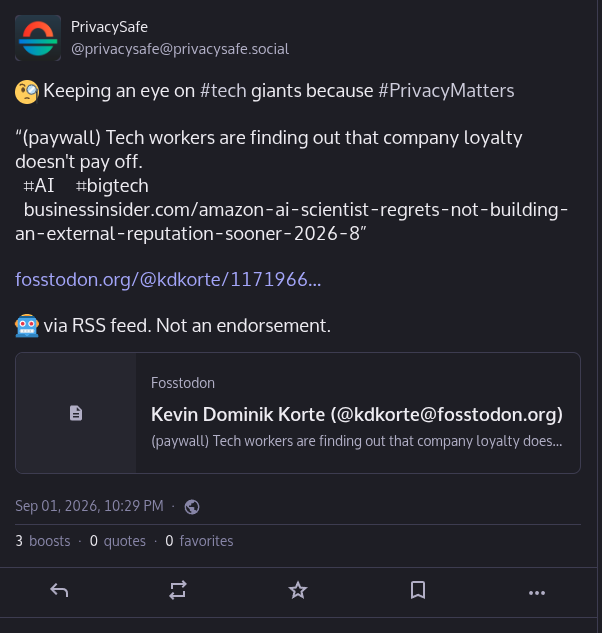Screen dimensions: 602x633
Task: Open PrivacySafe display name profile
Action: click(109, 27)
